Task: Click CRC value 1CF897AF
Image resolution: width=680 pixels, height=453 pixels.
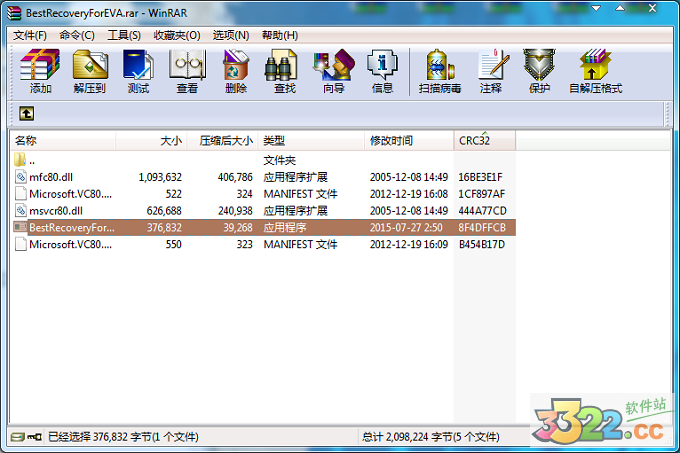Action: click(x=481, y=194)
